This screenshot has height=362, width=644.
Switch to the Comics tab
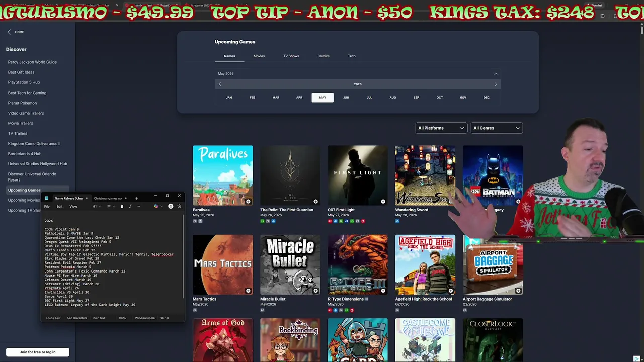[x=324, y=56]
